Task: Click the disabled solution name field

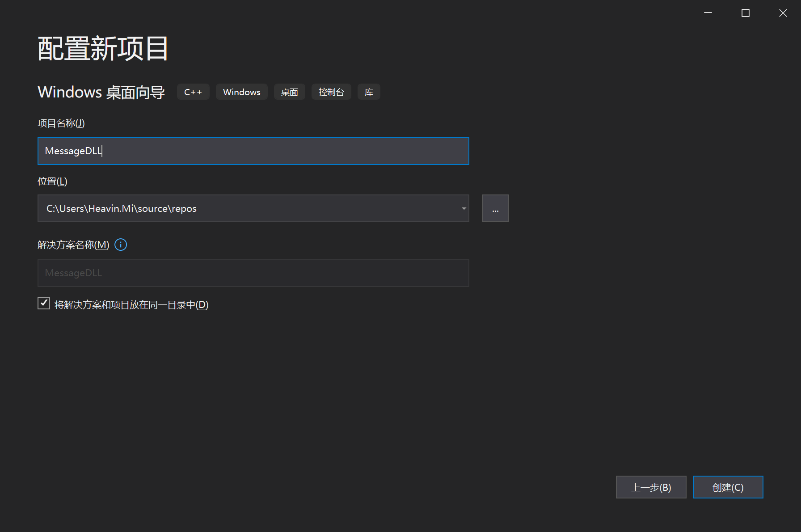Action: point(253,273)
